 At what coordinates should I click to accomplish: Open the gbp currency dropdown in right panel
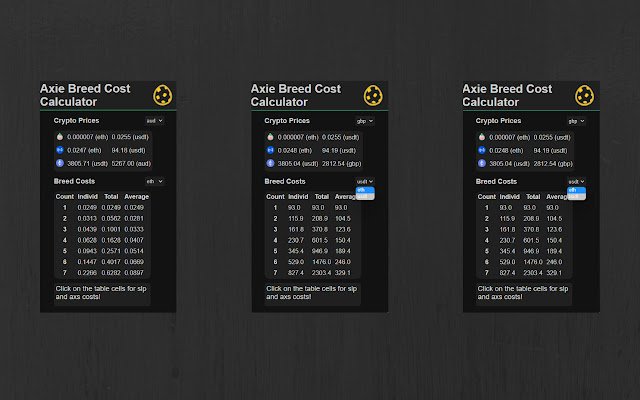coord(576,121)
